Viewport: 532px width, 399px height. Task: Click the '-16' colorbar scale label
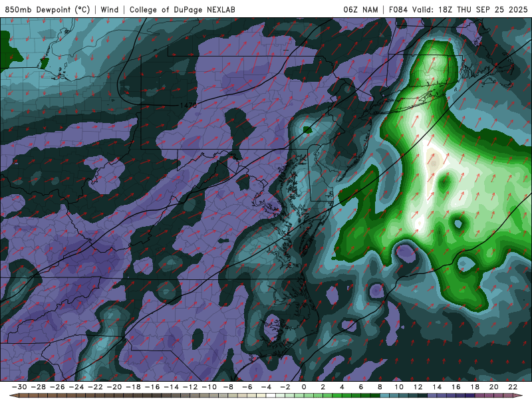[152, 387]
